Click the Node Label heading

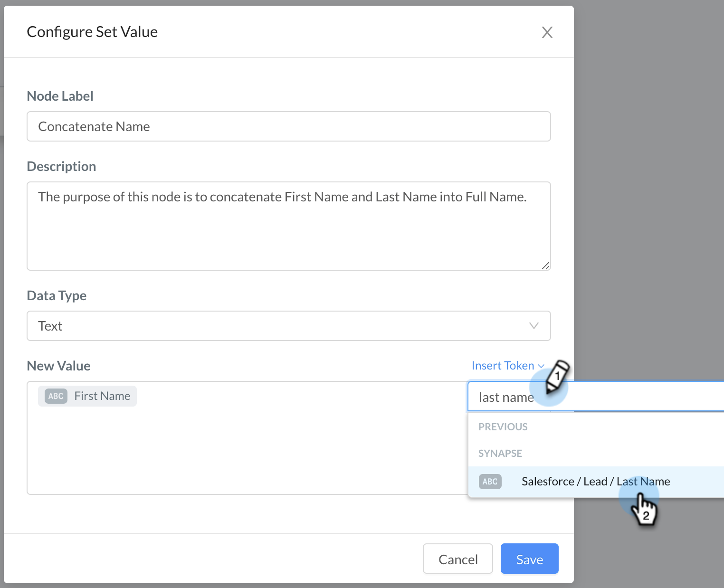pyautogui.click(x=60, y=96)
